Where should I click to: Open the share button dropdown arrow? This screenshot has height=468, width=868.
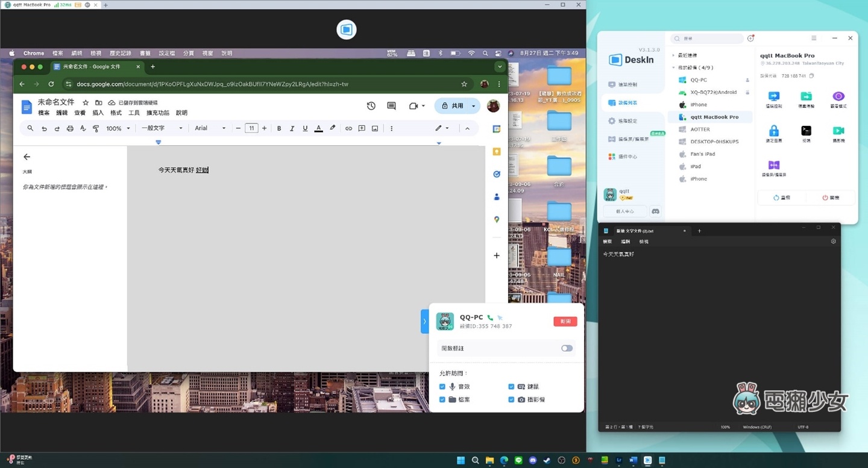click(474, 106)
